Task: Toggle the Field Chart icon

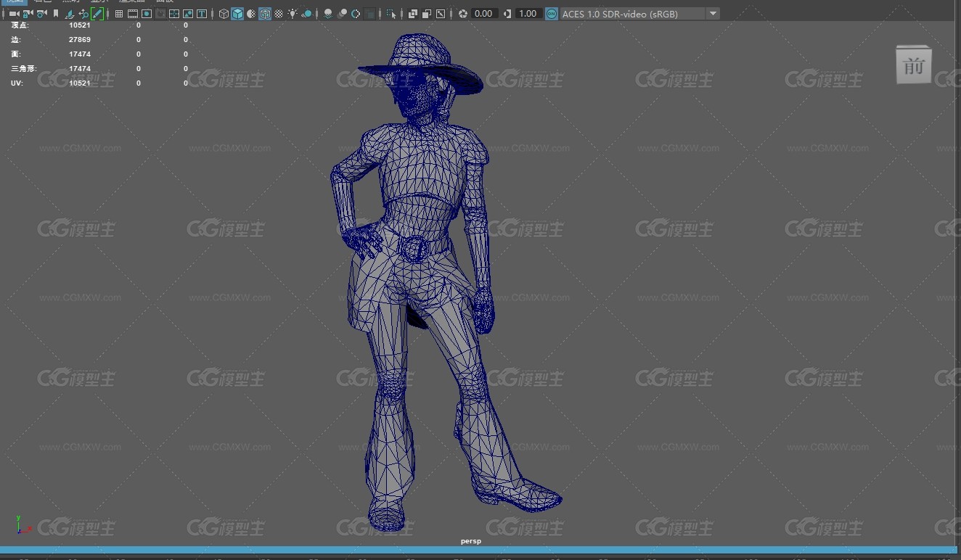Action: [x=174, y=14]
